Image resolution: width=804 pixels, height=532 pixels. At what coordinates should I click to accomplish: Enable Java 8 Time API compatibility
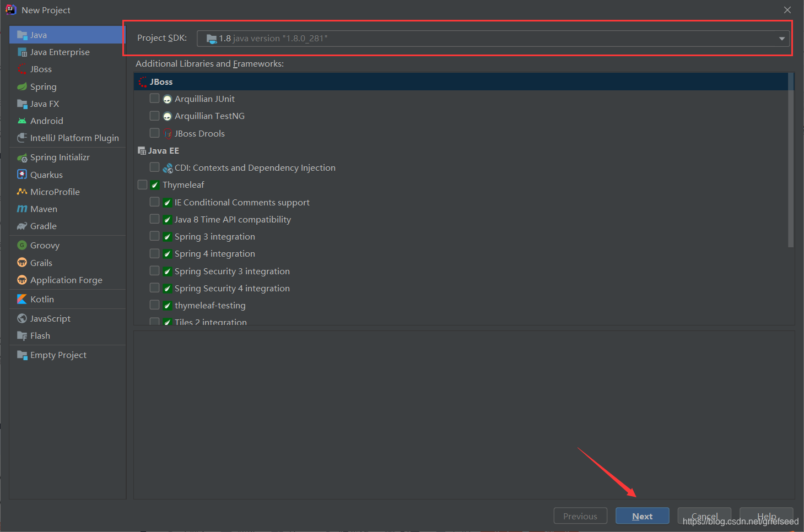(x=155, y=219)
